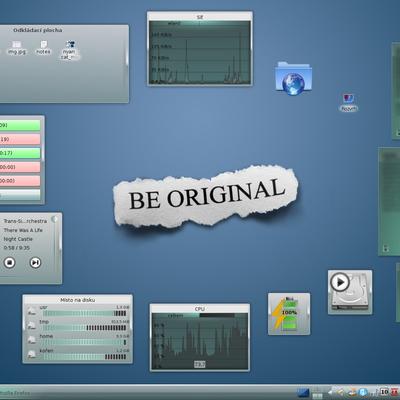Click the round light-blue system tray icon
Image resolution: width=400 pixels, height=400 pixels.
click(363, 392)
